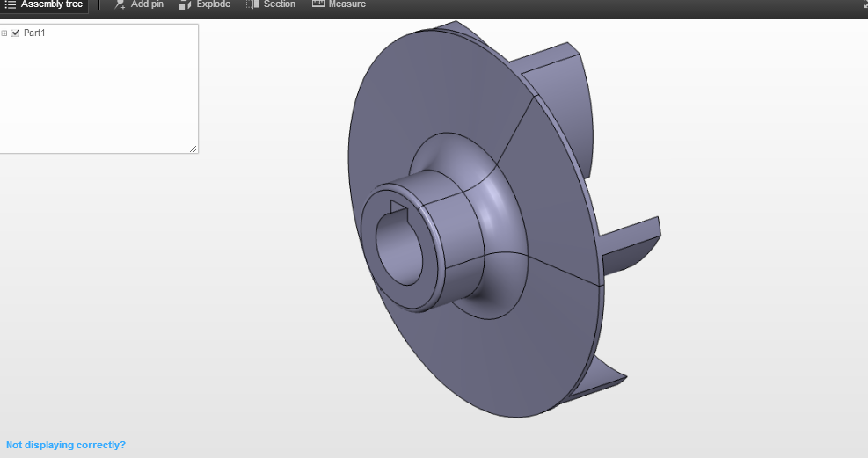Click the Section plane icon
868x458 pixels.
[x=252, y=4]
